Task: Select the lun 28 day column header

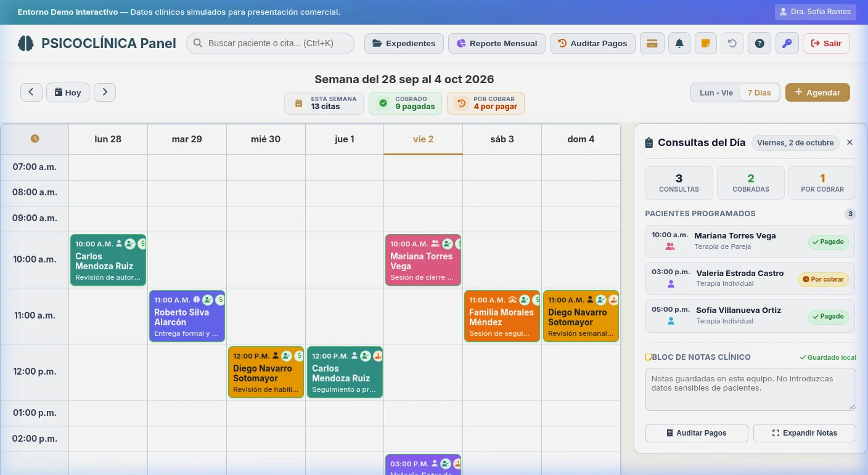Action: [x=108, y=139]
